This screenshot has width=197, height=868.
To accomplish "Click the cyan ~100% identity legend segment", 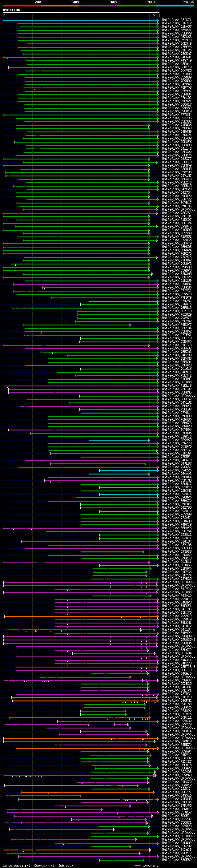I will click(175, 6).
